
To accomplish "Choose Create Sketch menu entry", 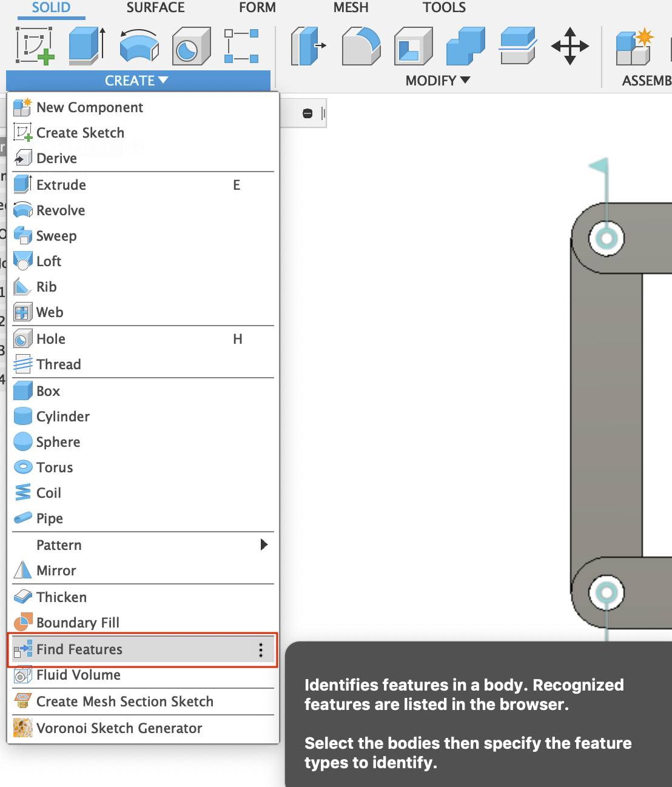I will click(x=143, y=133).
